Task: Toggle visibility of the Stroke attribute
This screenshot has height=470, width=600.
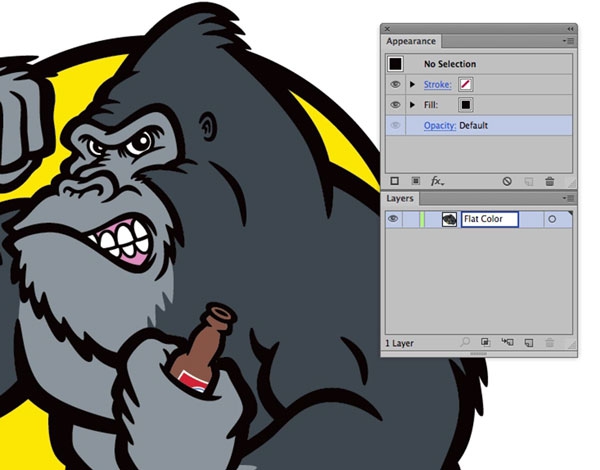Action: (x=395, y=85)
